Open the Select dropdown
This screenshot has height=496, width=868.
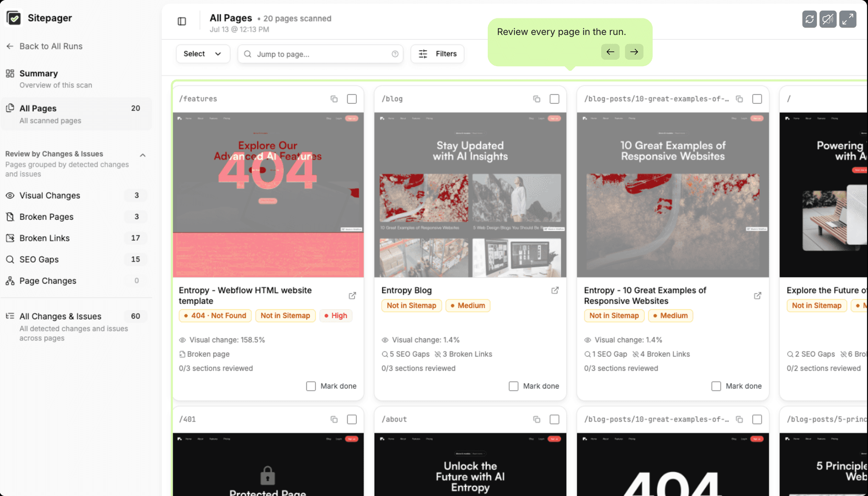click(x=203, y=54)
